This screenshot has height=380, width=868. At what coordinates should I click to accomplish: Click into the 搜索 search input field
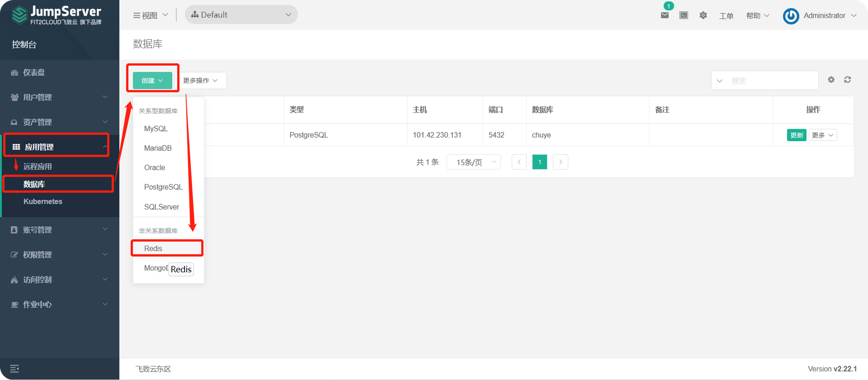coord(768,80)
